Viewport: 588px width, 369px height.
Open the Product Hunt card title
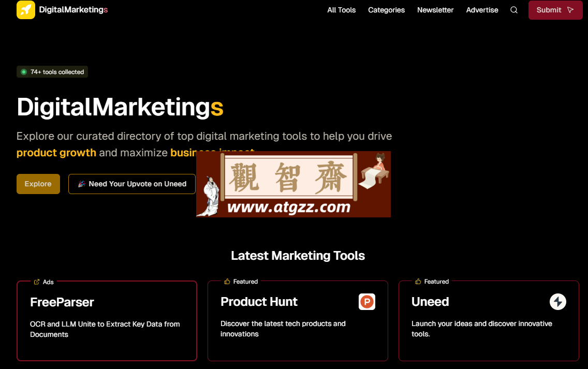point(259,302)
